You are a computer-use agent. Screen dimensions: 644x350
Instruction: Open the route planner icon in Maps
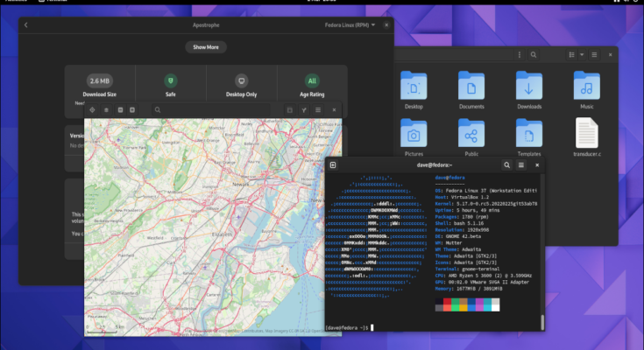304,110
